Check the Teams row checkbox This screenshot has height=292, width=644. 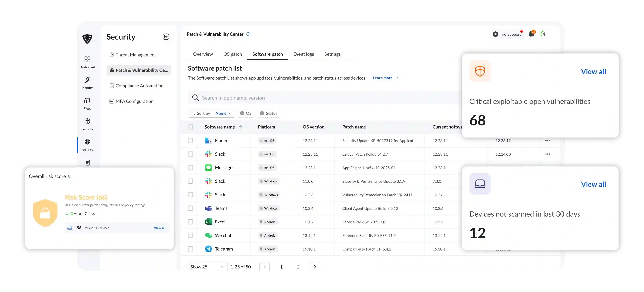pyautogui.click(x=191, y=208)
